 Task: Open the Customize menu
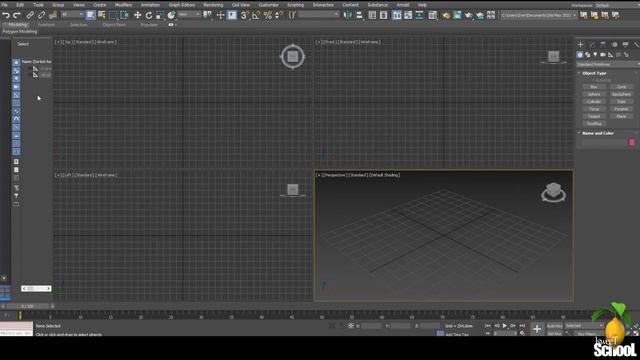coord(268,5)
